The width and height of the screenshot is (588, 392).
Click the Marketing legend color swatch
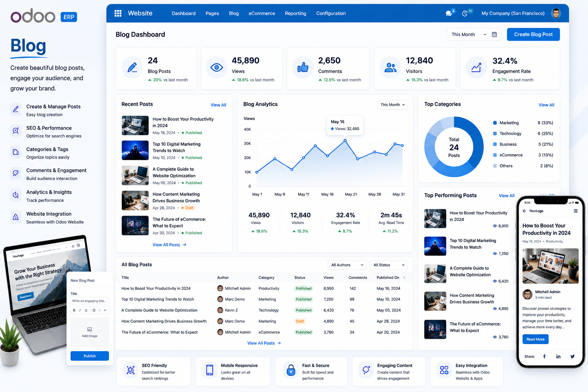click(x=495, y=123)
